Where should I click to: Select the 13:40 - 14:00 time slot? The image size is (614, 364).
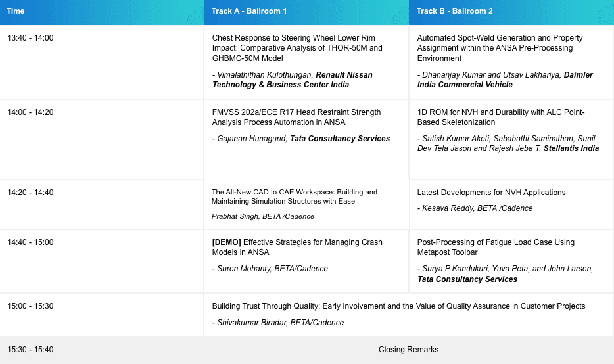[30, 38]
